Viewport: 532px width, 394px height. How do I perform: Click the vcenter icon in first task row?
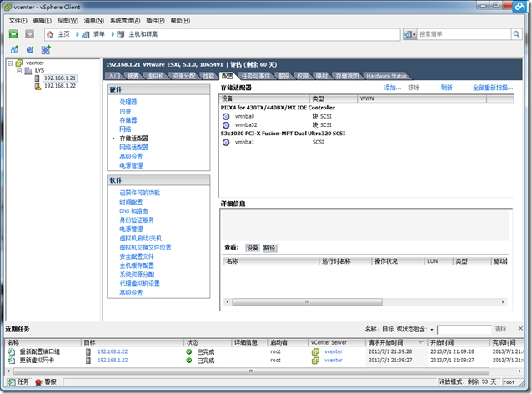315,352
